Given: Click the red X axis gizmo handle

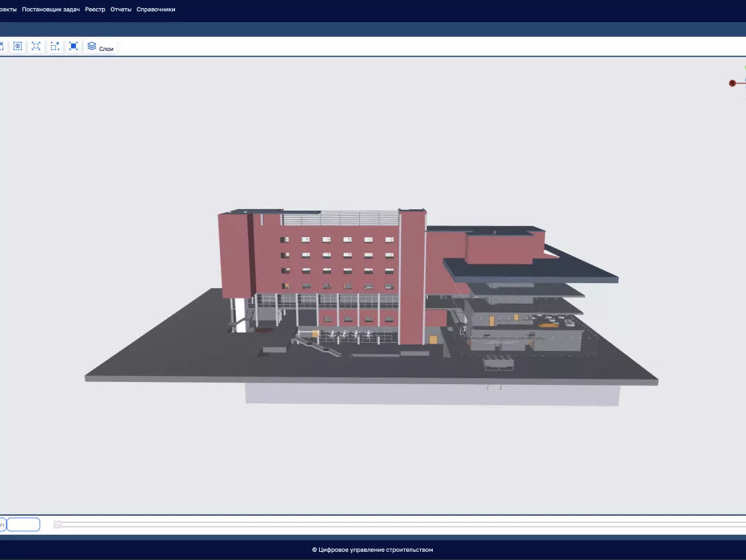Looking at the screenshot, I should click(733, 83).
